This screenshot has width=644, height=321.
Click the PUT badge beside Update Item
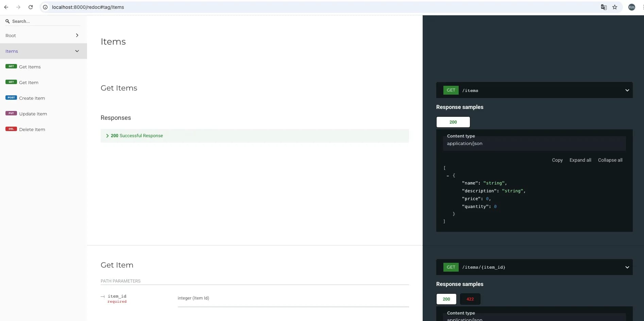11,113
